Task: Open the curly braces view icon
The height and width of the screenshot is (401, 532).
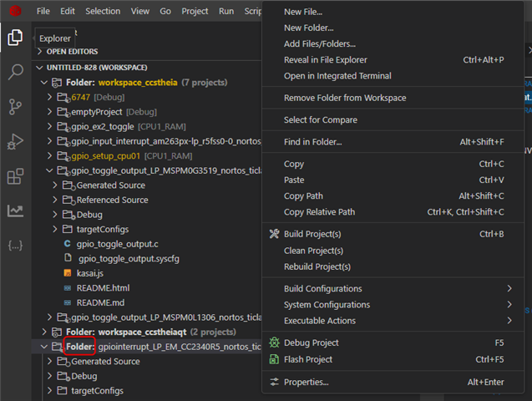Action: (x=15, y=246)
